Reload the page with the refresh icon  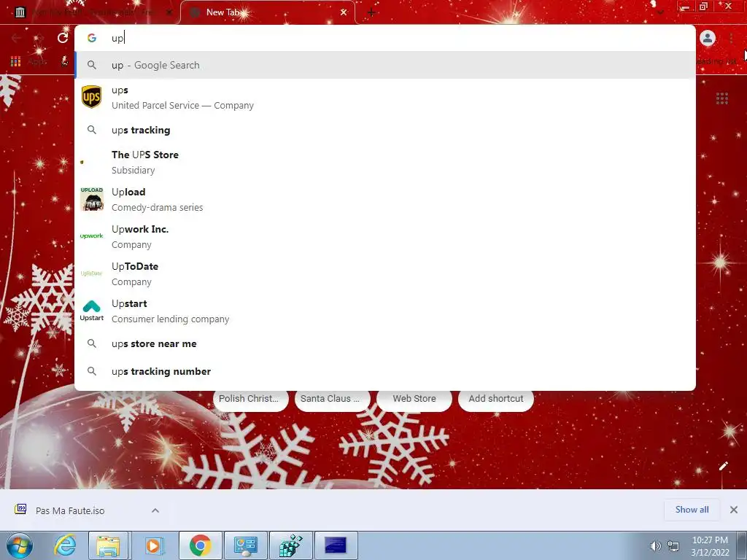[63, 38]
